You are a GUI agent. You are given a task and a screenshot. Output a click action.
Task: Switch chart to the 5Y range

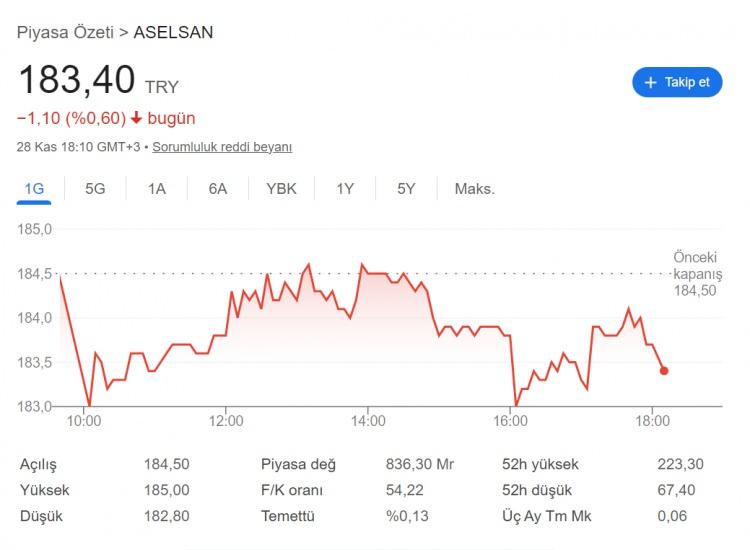click(406, 188)
